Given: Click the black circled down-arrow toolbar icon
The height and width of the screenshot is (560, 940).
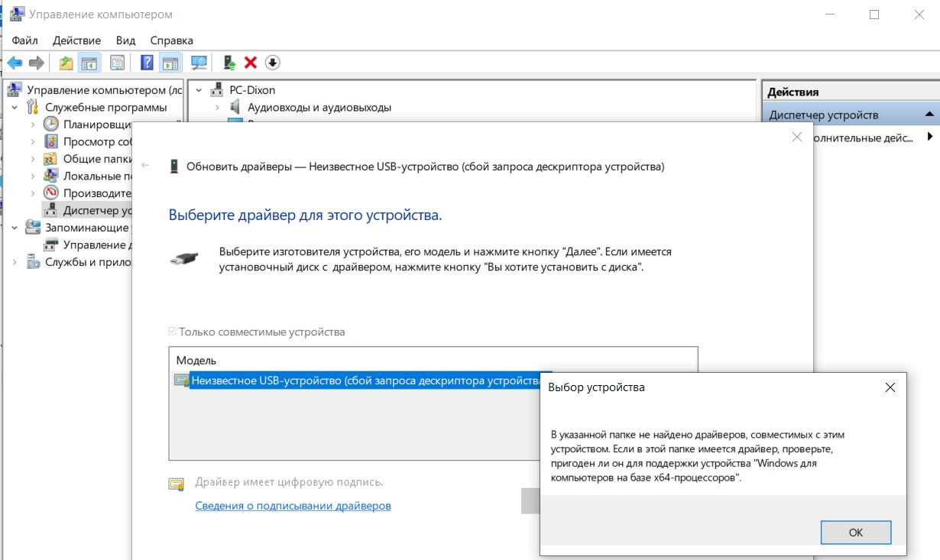Looking at the screenshot, I should [x=273, y=63].
